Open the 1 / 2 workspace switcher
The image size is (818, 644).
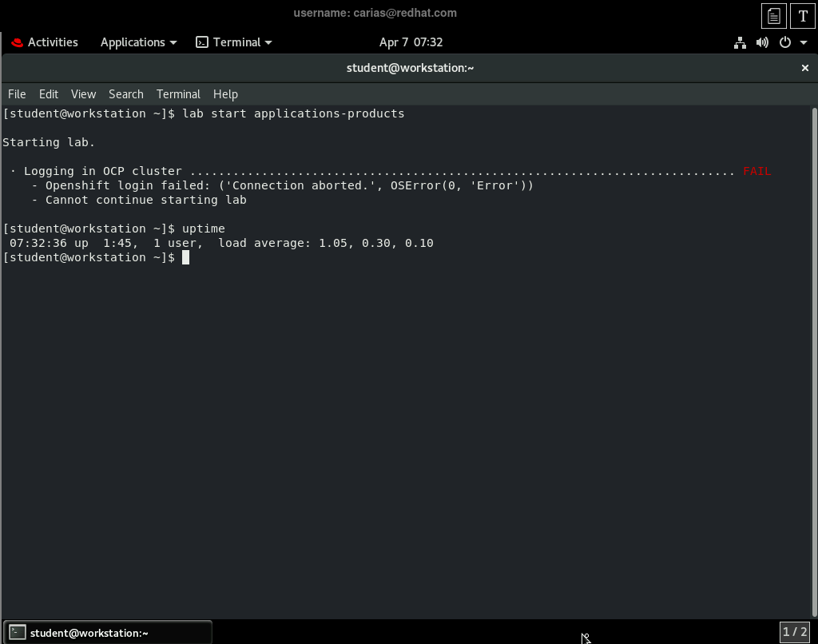tap(795, 632)
